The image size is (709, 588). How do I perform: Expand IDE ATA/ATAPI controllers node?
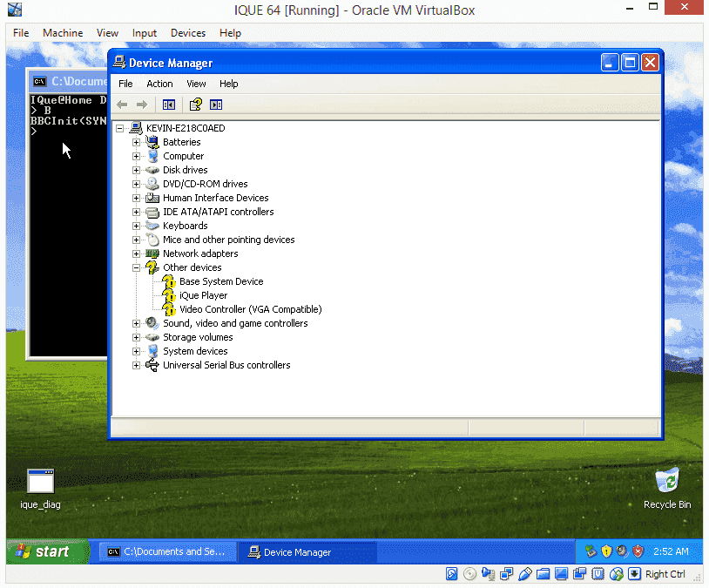[x=136, y=213]
